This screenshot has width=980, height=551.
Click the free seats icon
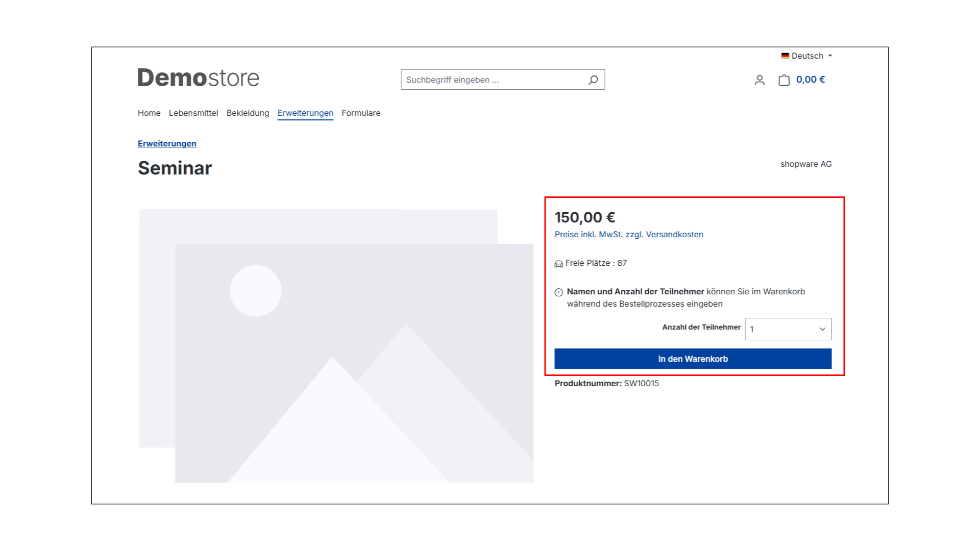click(x=559, y=264)
